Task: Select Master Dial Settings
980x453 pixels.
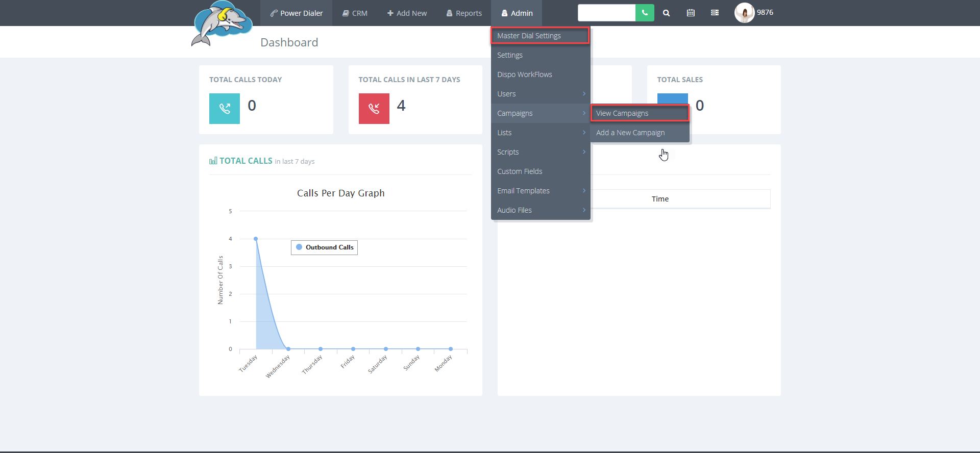Action: tap(540, 36)
